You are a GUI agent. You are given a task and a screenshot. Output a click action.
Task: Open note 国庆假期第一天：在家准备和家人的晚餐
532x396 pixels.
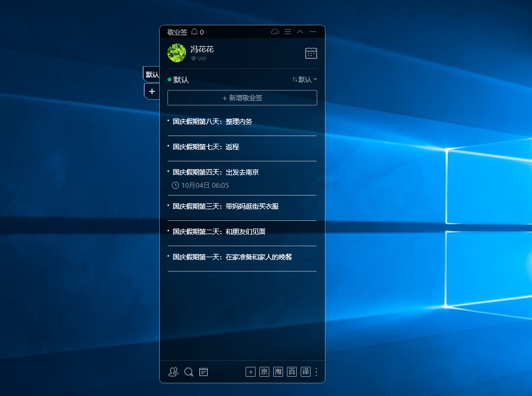click(242, 257)
